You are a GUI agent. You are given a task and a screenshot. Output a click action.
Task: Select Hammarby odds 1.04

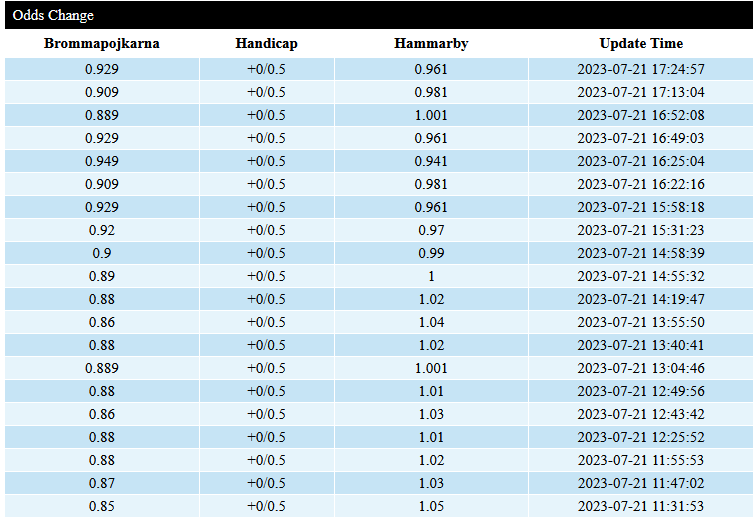pyautogui.click(x=431, y=322)
